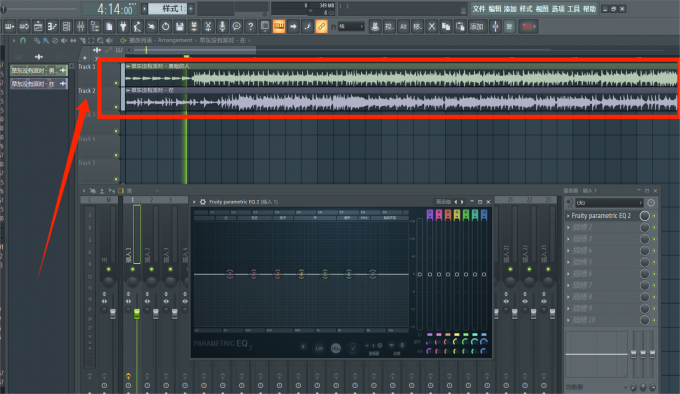Click the microphone recording icon
Image resolution: width=680 pixels, height=394 pixels.
point(222,27)
